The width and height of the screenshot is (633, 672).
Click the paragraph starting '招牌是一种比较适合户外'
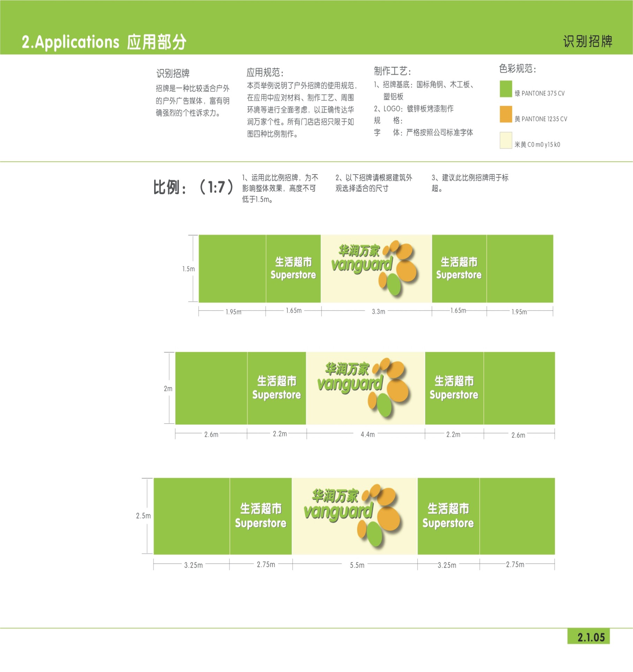pos(193,101)
